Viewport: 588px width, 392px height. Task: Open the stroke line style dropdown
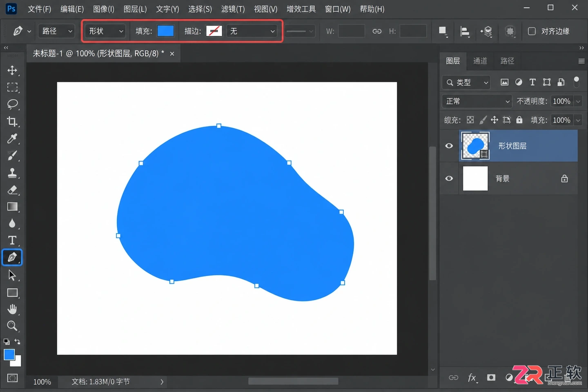pyautogui.click(x=300, y=31)
